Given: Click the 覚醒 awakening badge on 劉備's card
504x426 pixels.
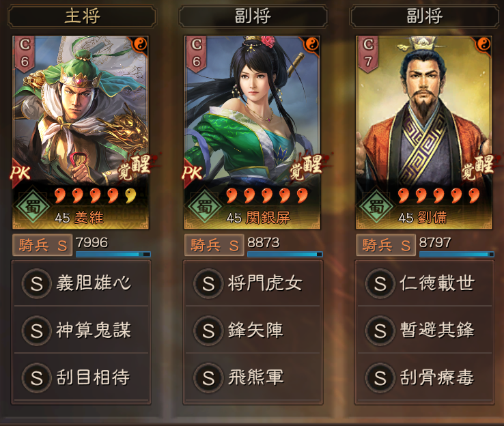Looking at the screenshot, I should tap(477, 168).
